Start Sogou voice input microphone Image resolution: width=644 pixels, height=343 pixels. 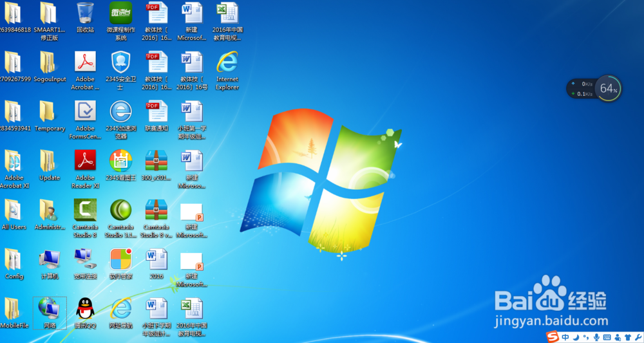[596, 337]
